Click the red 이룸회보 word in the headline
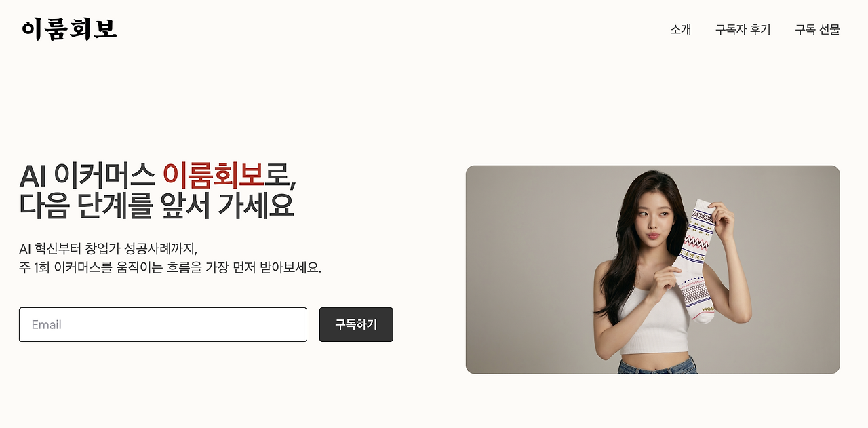 click(213, 176)
